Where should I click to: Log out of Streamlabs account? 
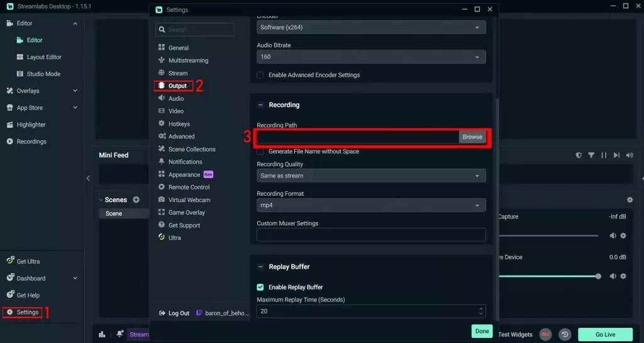pos(174,313)
